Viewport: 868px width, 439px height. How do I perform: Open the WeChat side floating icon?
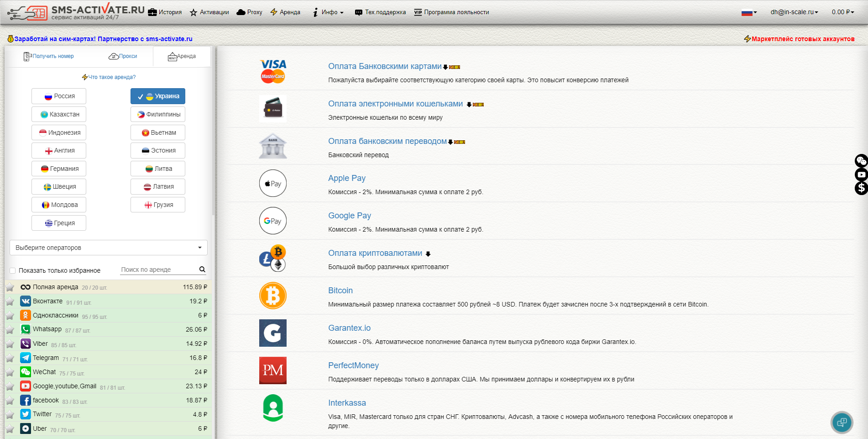[x=861, y=161]
